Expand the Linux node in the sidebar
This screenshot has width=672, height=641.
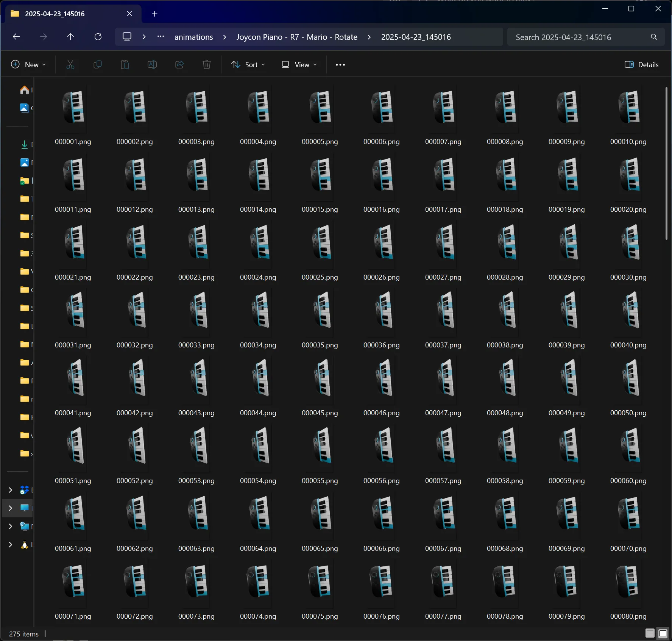(x=10, y=545)
